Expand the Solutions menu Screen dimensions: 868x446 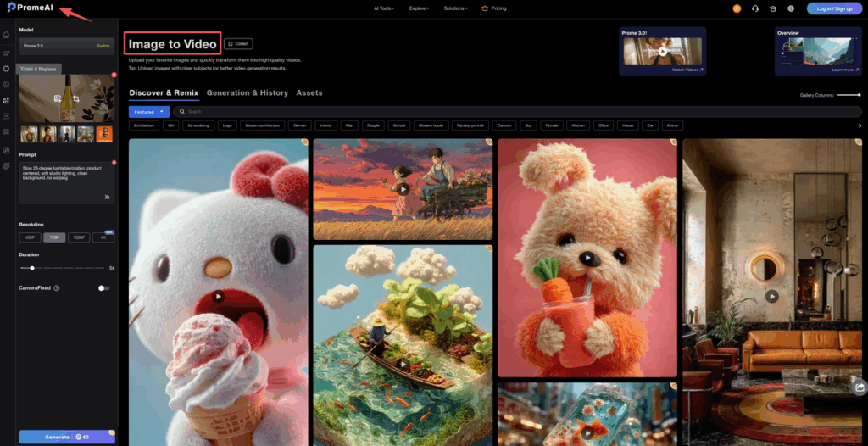(x=455, y=8)
